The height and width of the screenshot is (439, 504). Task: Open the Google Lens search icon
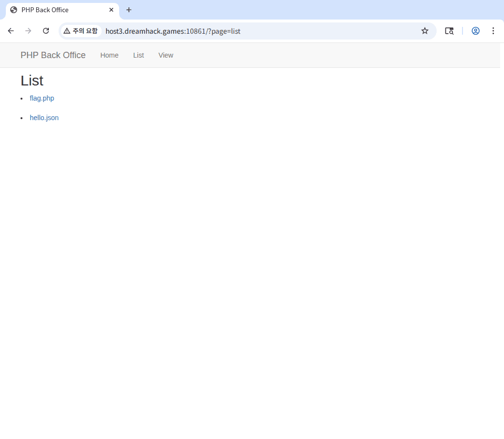click(x=449, y=31)
